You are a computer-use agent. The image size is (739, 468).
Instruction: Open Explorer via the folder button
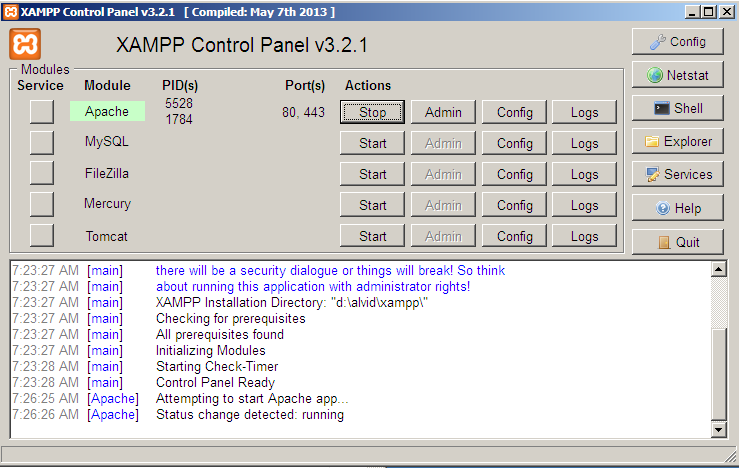pos(677,141)
